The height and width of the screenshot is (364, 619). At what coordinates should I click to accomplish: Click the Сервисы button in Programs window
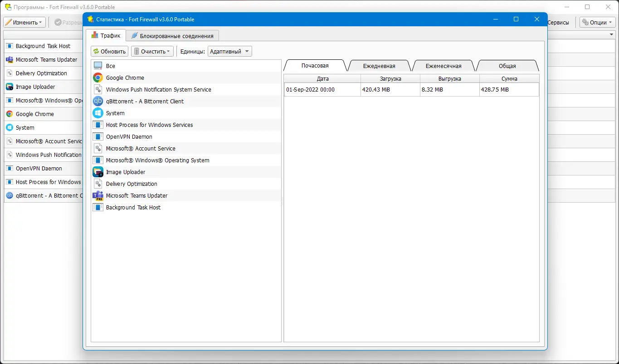click(558, 22)
